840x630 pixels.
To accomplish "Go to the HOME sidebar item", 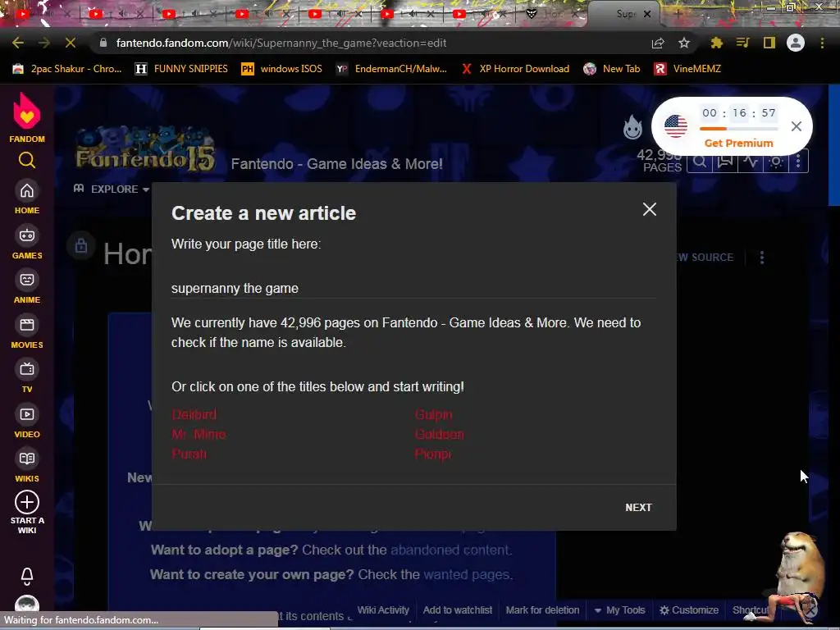I will pyautogui.click(x=27, y=199).
